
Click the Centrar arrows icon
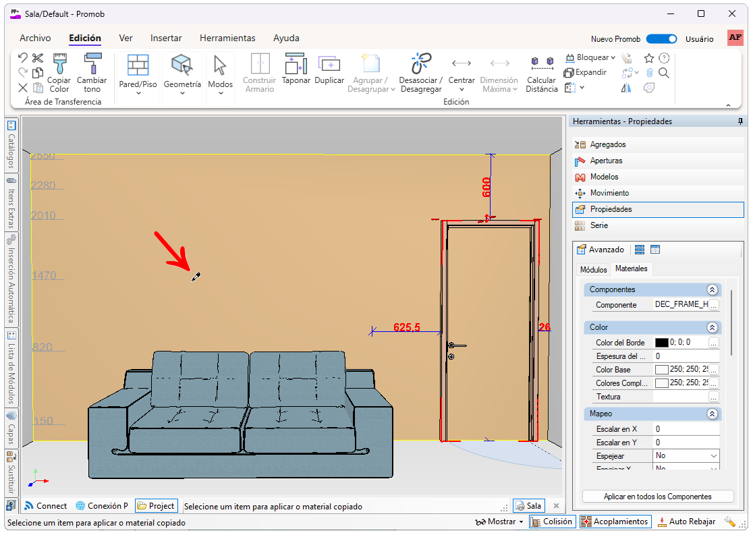462,64
